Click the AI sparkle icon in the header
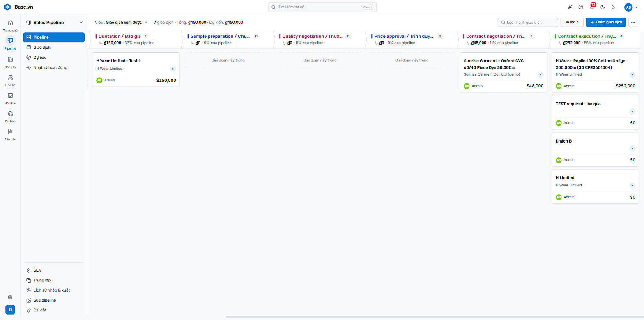 coord(570,7)
